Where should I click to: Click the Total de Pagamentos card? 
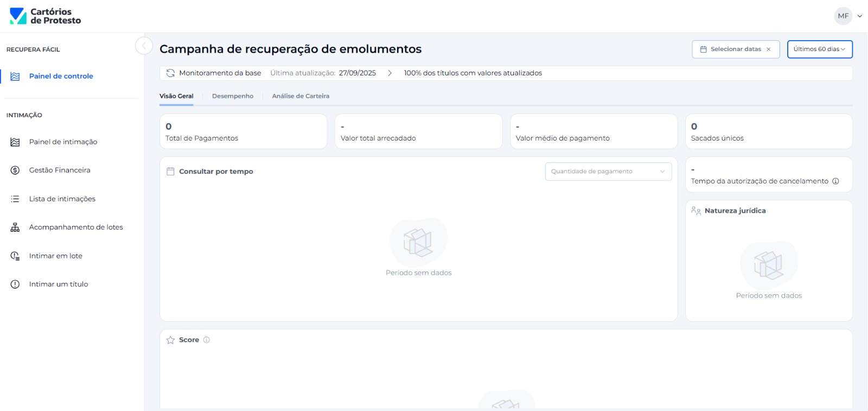[244, 131]
